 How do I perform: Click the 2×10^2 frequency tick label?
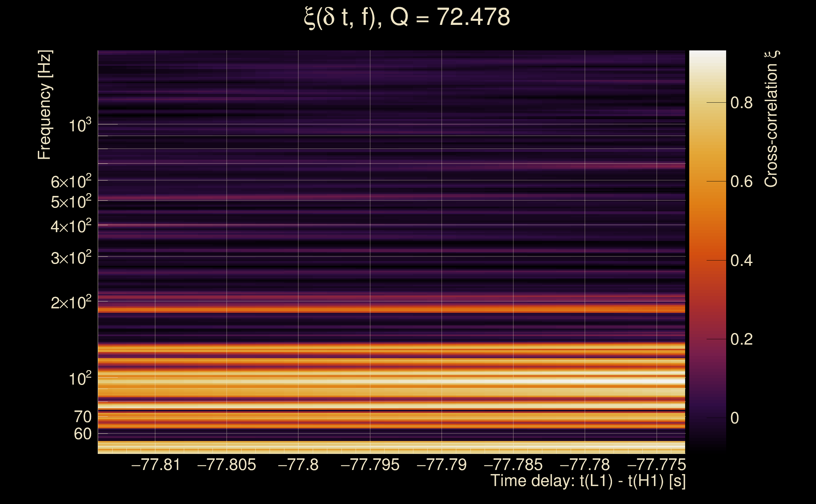(x=71, y=302)
